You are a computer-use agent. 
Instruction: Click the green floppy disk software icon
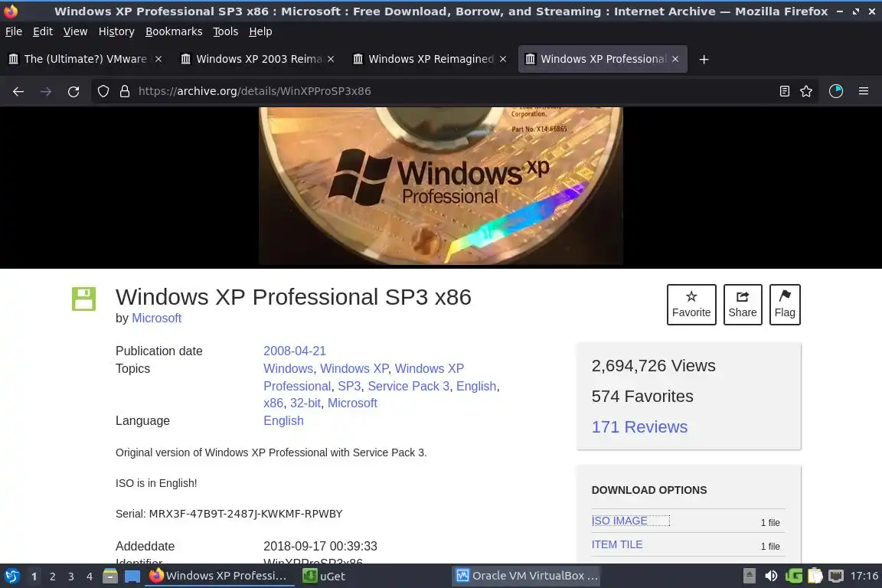pos(83,299)
